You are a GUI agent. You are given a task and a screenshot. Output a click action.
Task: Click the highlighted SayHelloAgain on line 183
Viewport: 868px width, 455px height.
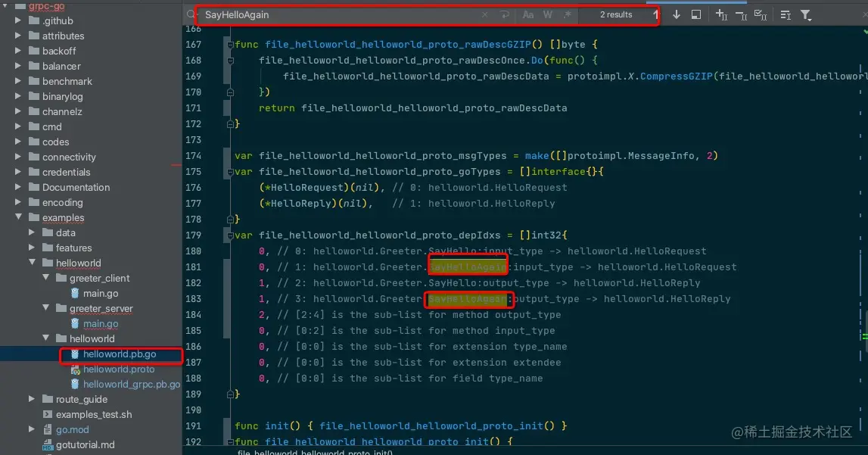tap(468, 299)
